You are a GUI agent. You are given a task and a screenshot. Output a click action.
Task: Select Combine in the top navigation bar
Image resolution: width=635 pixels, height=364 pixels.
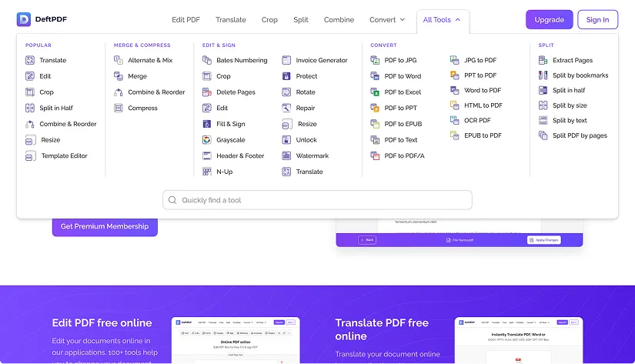coord(339,19)
